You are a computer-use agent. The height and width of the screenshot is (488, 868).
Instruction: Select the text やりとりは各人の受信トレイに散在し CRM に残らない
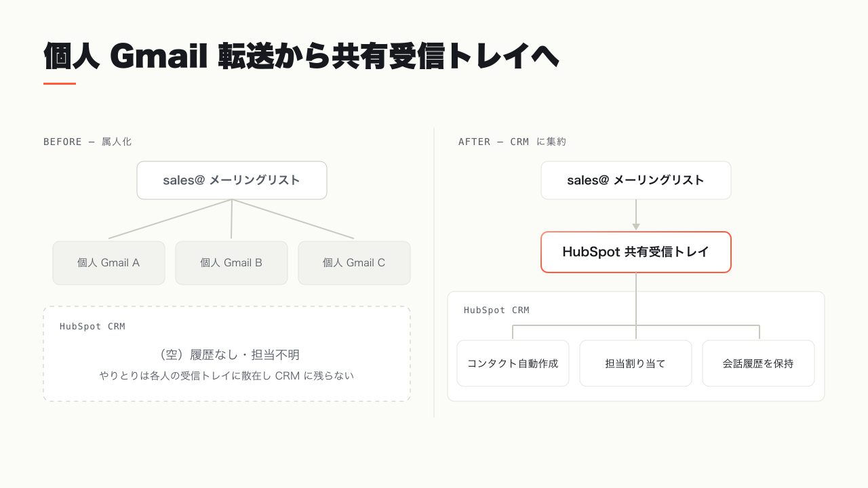click(227, 375)
